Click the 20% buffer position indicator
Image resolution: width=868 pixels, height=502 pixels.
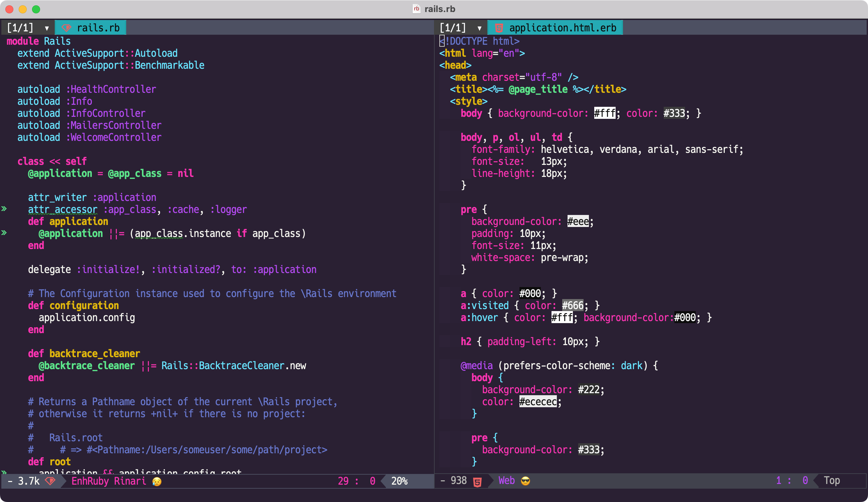[x=399, y=481]
